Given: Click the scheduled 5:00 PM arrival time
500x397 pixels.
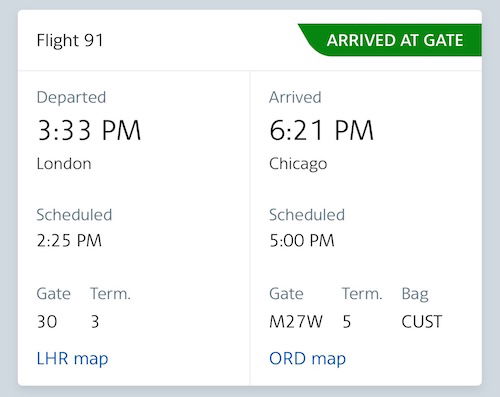Looking at the screenshot, I should tap(302, 240).
